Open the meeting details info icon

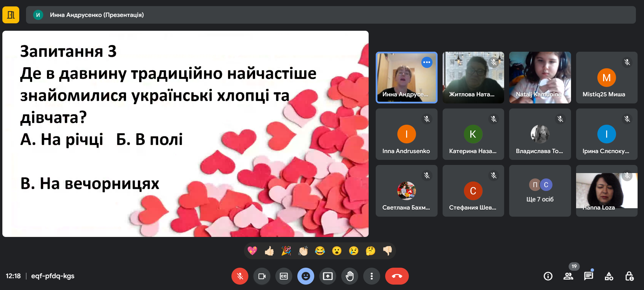(548, 276)
